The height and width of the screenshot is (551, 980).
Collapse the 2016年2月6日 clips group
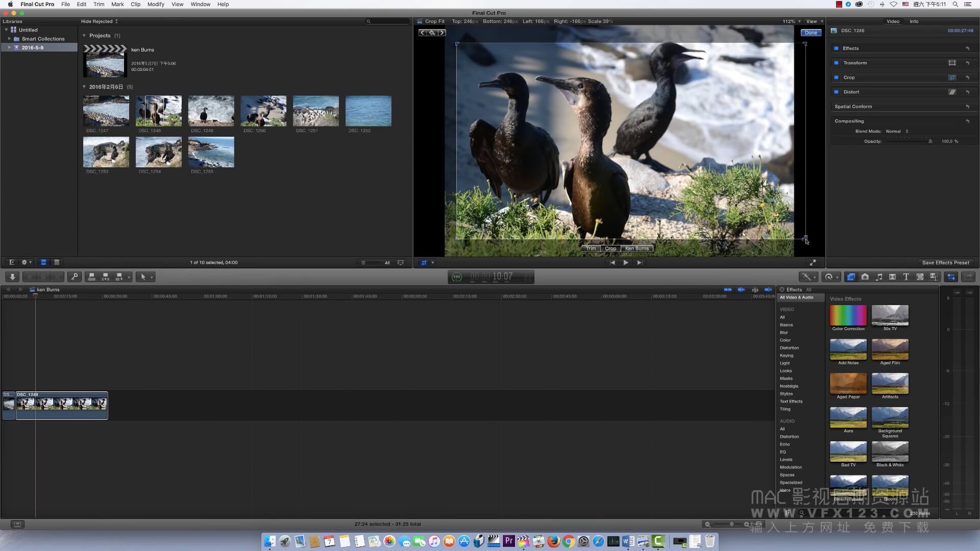(84, 87)
